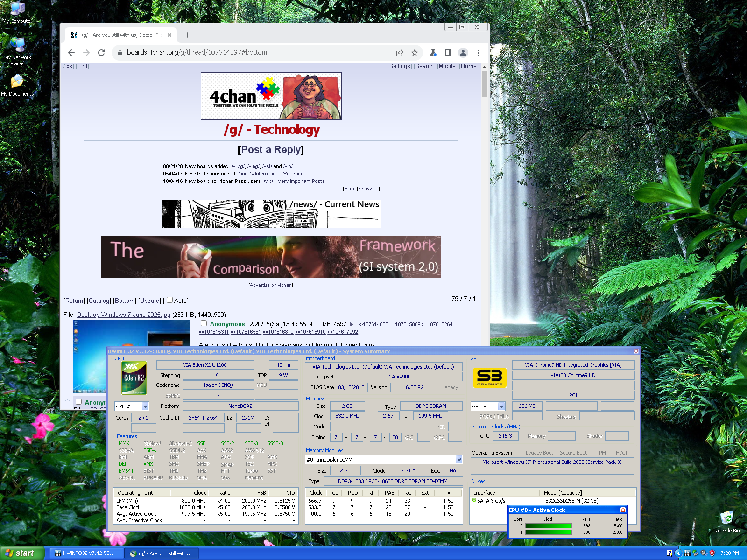Click Post a Reply
Screen dimensions: 747x560
tap(271, 150)
